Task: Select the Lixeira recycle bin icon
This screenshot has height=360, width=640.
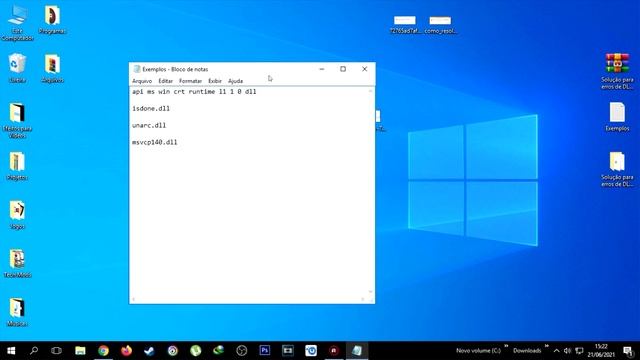Action: 17,68
